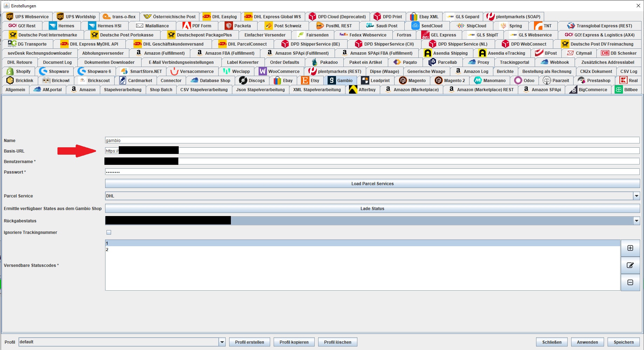The width and height of the screenshot is (644, 350).
Task: Open the DB Schenker tab
Action: click(619, 53)
